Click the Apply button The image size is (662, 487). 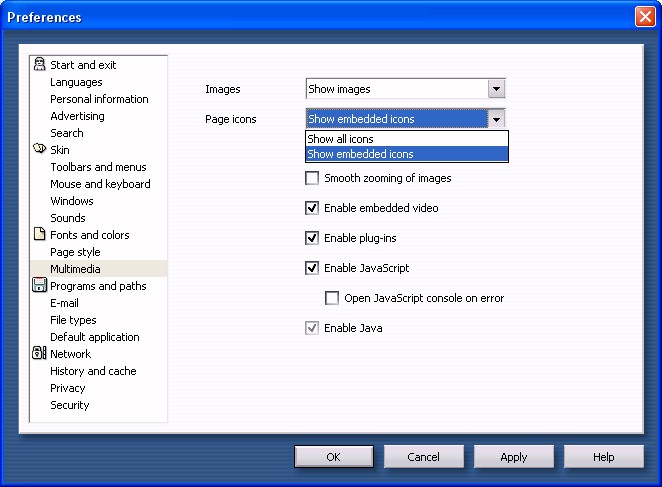[x=513, y=457]
